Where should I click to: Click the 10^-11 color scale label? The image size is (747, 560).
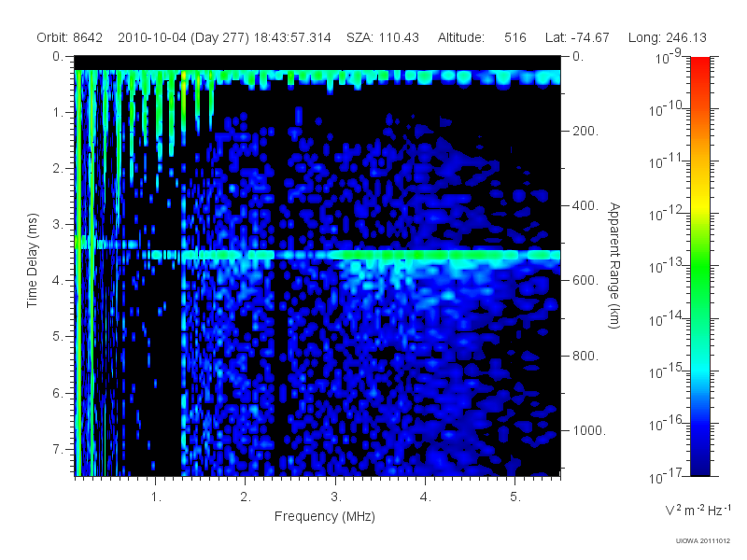point(667,161)
